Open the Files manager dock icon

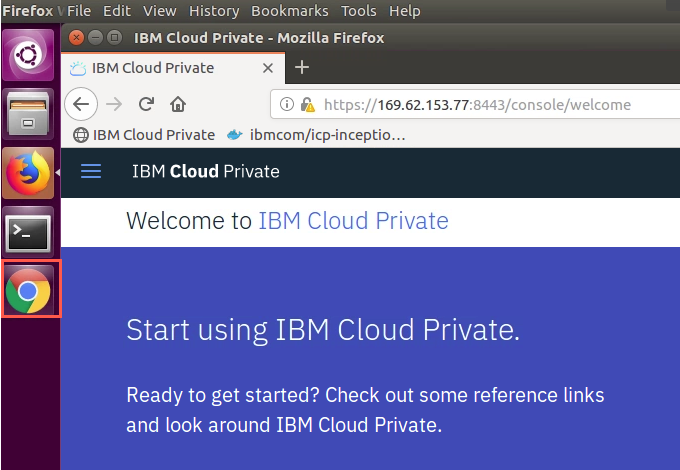pos(28,114)
